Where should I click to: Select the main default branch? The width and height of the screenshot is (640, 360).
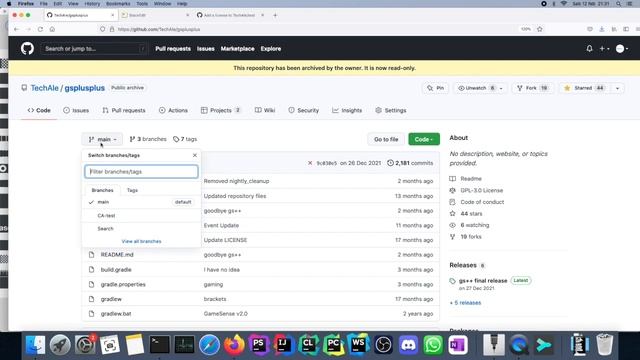pos(141,202)
